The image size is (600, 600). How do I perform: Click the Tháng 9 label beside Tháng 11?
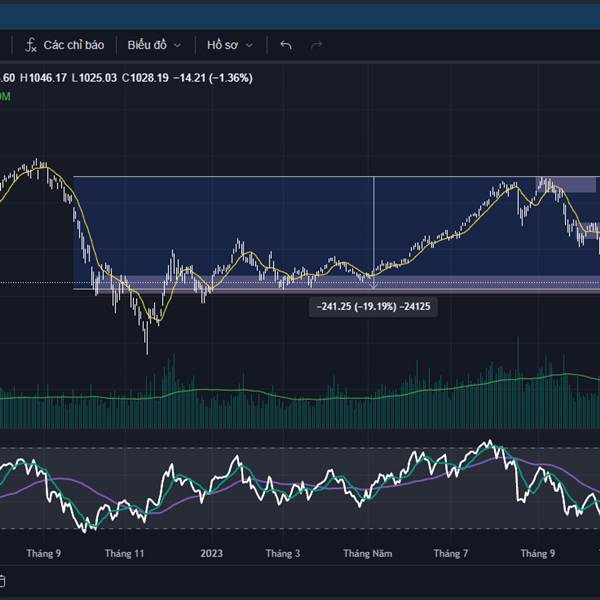pos(43,553)
